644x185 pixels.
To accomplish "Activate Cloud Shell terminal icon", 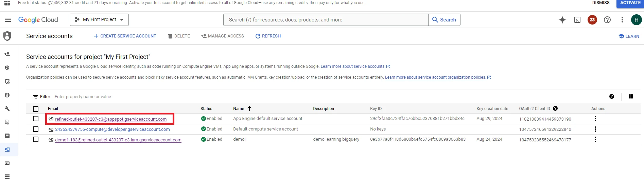I will point(577,20).
